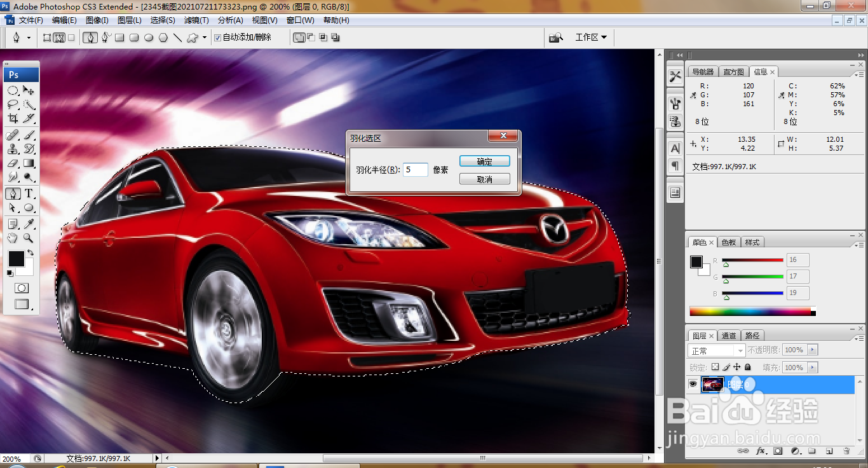Select the Type tool
This screenshot has height=468, width=868.
(x=29, y=193)
